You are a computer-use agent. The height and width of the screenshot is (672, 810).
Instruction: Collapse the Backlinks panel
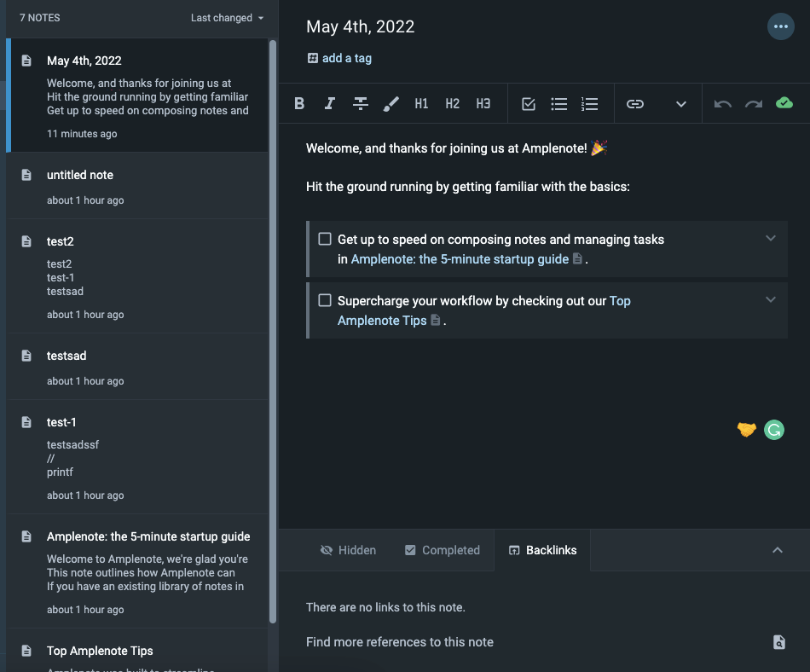point(778,550)
